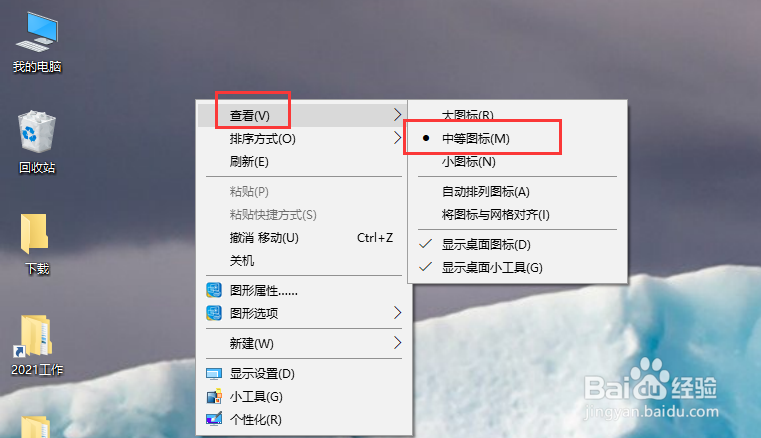Click the 图形属性 icon in the menu
This screenshot has width=761, height=438.
pyautogui.click(x=214, y=290)
